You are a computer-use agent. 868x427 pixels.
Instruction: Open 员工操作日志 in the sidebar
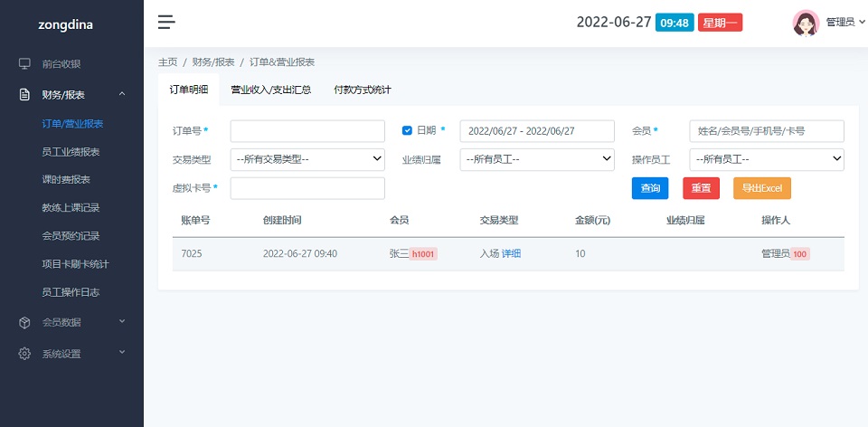tap(71, 292)
